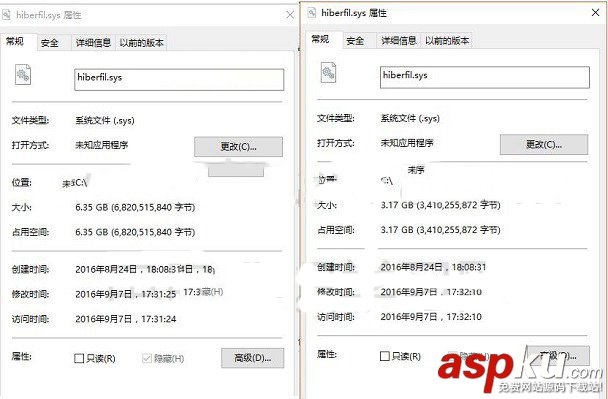Select 修改时间 17:32:10 value in right window

(431, 292)
